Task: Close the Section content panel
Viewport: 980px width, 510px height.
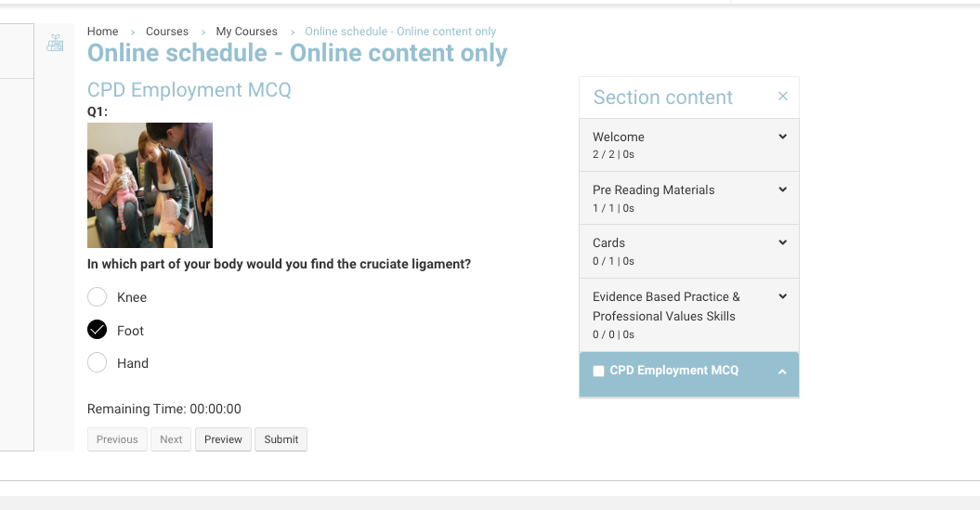Action: click(783, 97)
